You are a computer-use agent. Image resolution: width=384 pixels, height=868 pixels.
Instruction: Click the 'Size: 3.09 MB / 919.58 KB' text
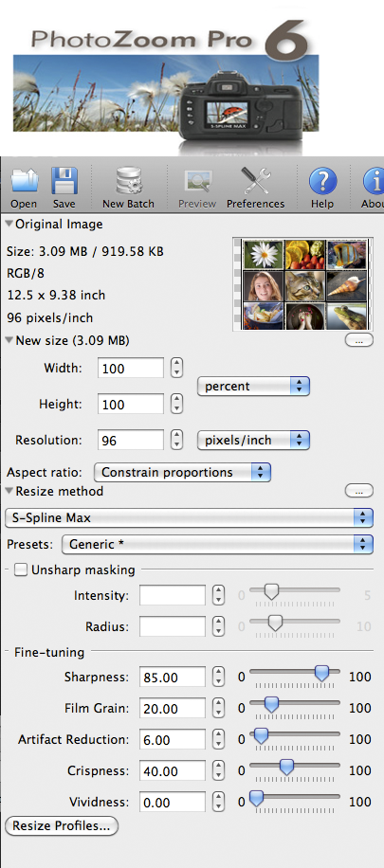point(84,252)
